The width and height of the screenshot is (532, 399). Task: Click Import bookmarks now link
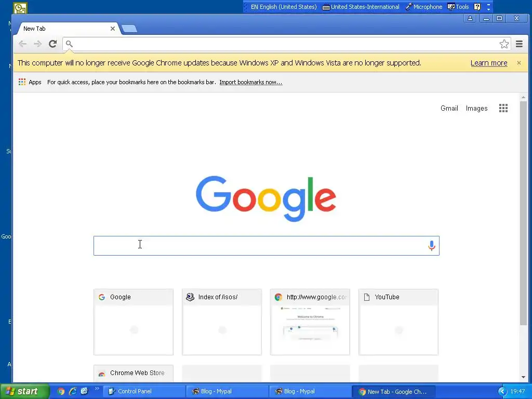click(x=251, y=82)
